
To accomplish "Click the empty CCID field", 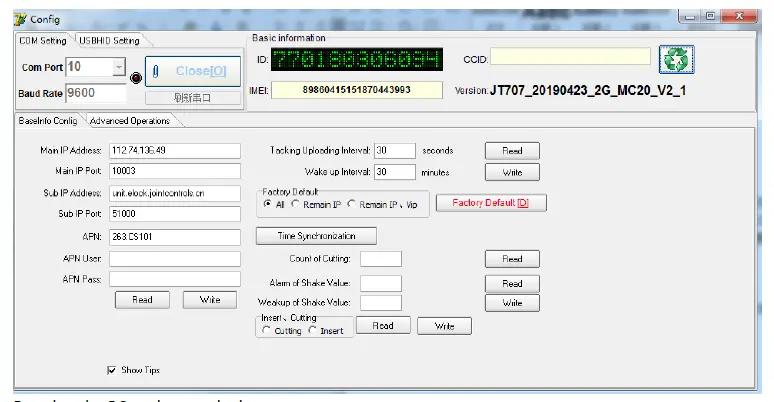I will 571,56.
